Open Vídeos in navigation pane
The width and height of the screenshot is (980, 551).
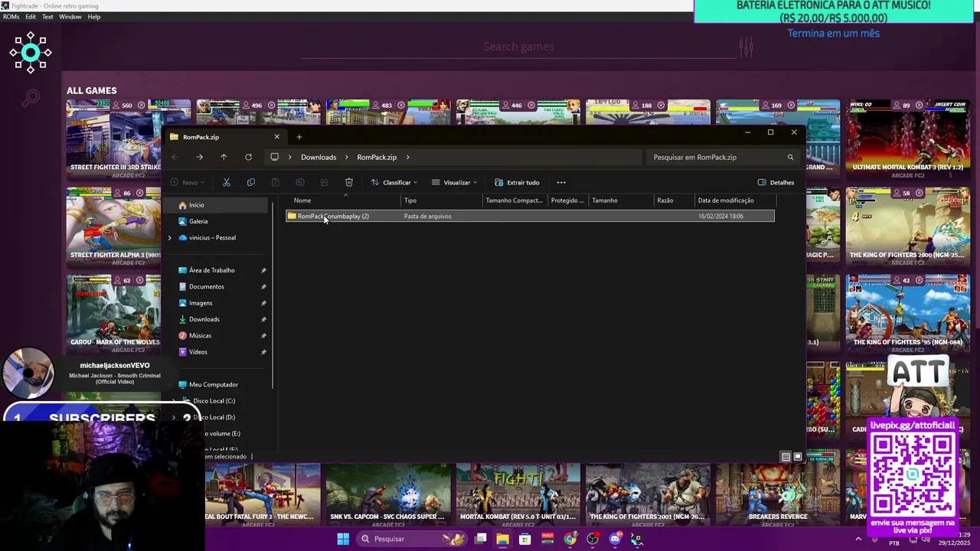click(x=192, y=352)
